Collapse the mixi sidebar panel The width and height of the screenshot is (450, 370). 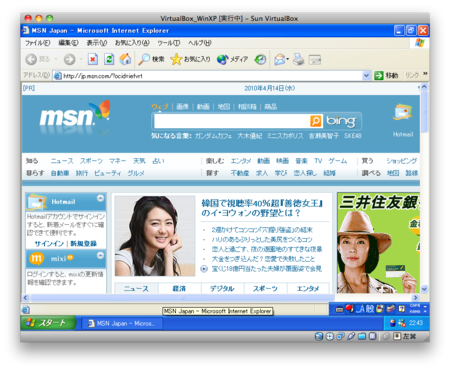100,255
